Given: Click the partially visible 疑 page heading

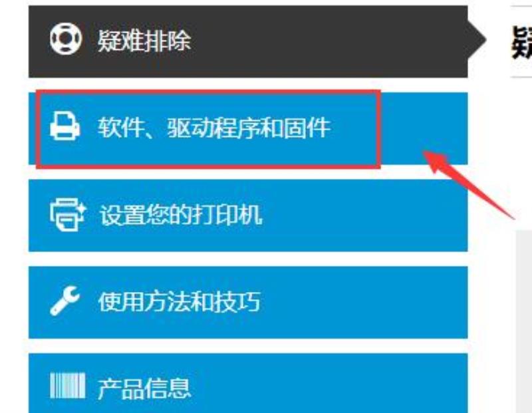Looking at the screenshot, I should tap(521, 43).
